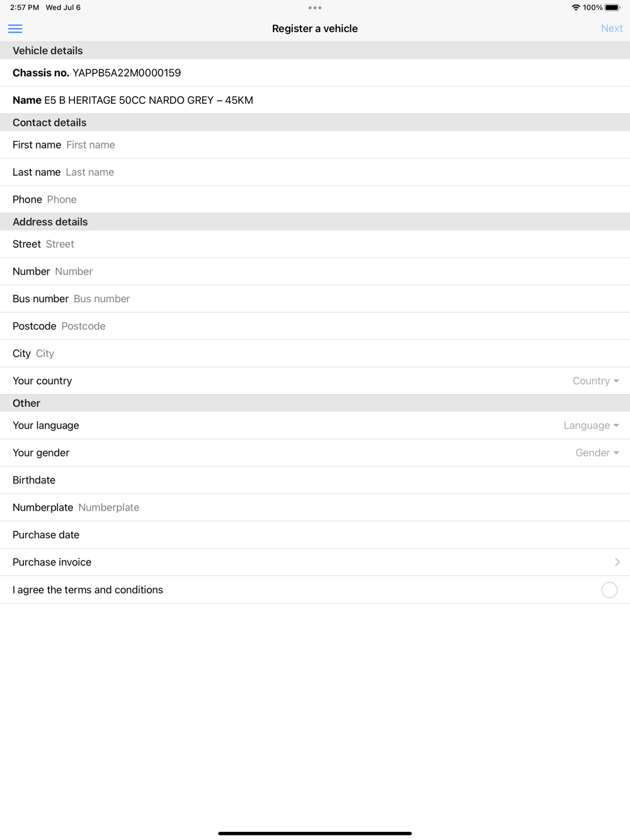Screen dimensions: 630x840
Task: Pick the Birthdate row
Action: pos(315,480)
